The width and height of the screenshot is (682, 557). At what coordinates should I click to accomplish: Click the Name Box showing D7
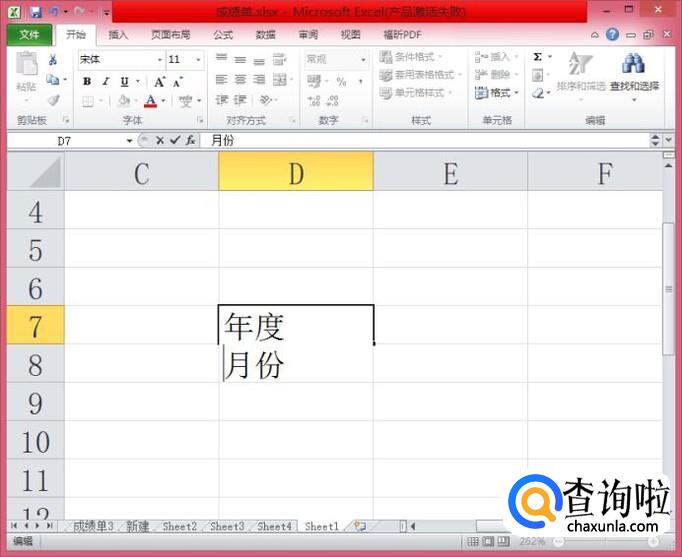[65, 140]
